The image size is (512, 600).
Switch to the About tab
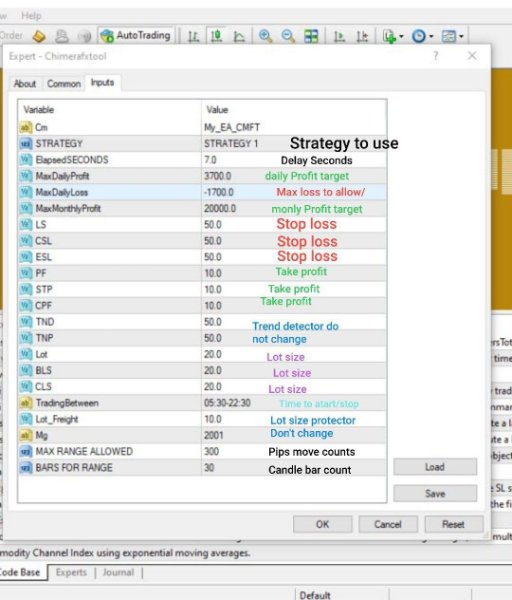tap(25, 83)
